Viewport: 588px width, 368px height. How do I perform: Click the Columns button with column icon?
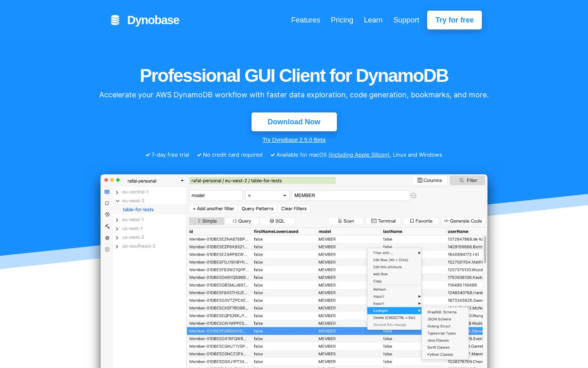tap(430, 180)
